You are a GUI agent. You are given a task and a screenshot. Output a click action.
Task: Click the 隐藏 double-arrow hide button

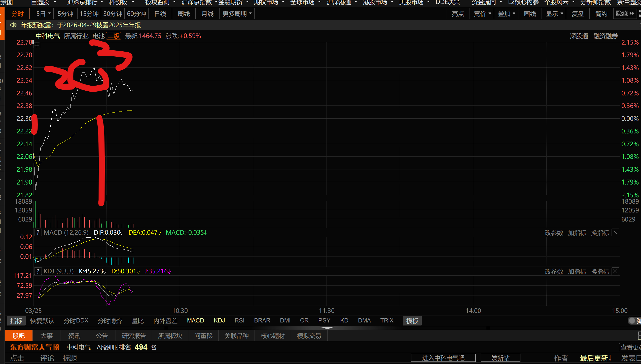(625, 14)
